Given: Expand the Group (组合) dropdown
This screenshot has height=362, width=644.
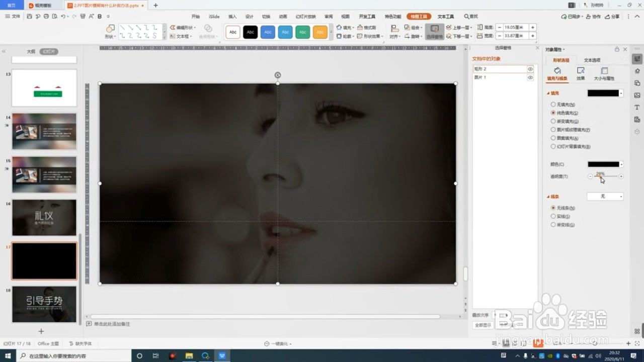Looking at the screenshot, I should pyautogui.click(x=422, y=28).
